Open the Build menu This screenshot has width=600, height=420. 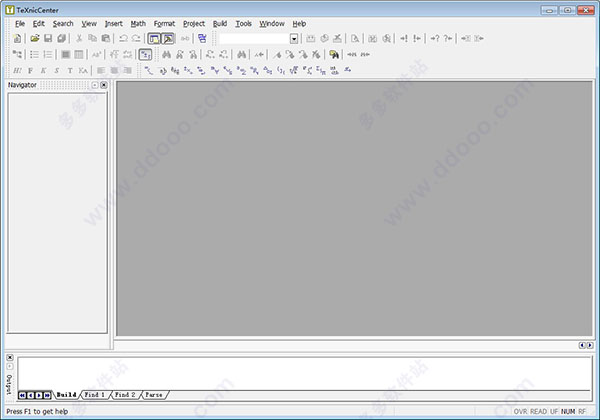[220, 24]
